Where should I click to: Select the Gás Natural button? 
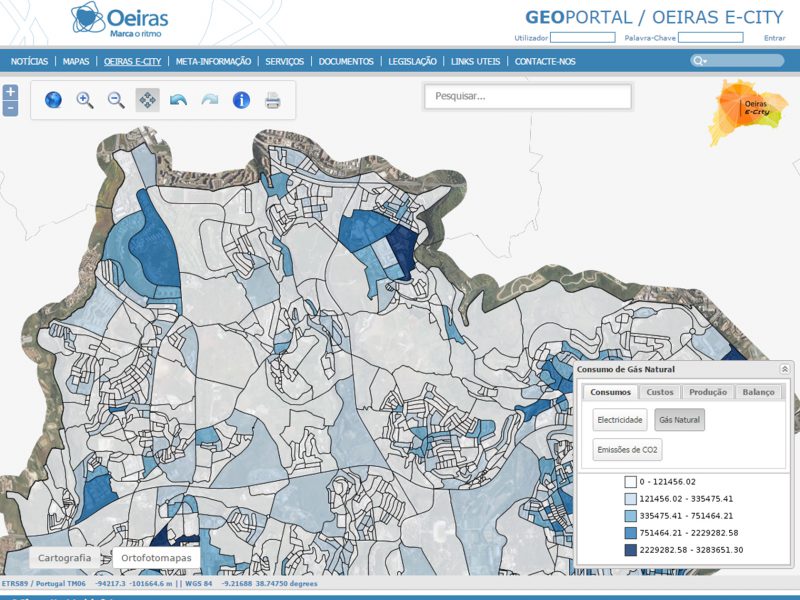pos(680,420)
